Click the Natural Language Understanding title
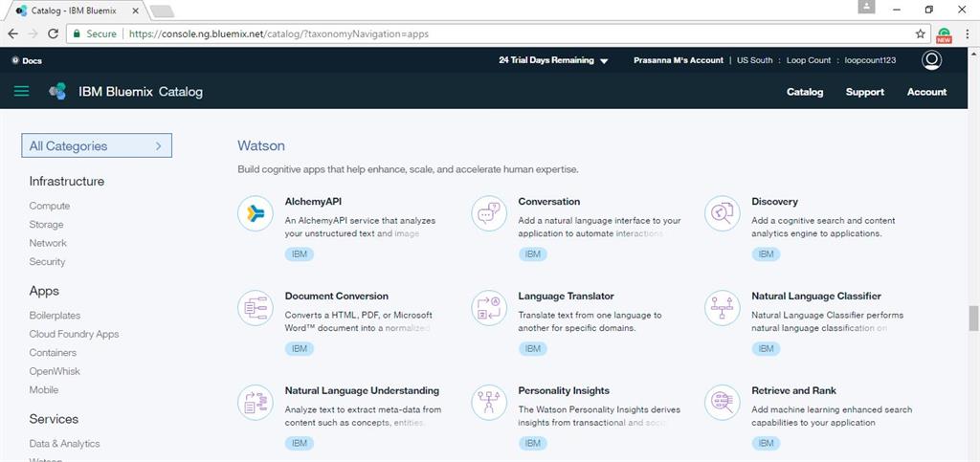Screen dimensions: 980x462 (x=362, y=390)
